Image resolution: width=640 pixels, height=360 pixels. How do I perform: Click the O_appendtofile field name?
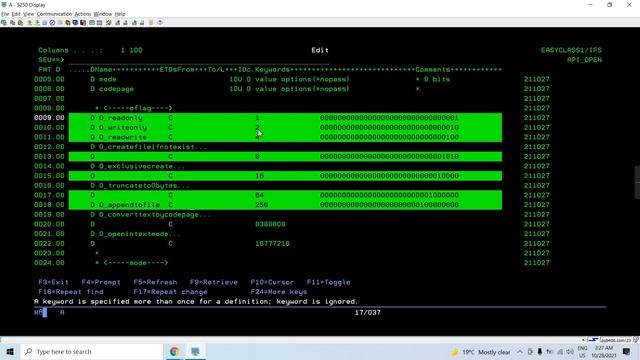click(129, 205)
